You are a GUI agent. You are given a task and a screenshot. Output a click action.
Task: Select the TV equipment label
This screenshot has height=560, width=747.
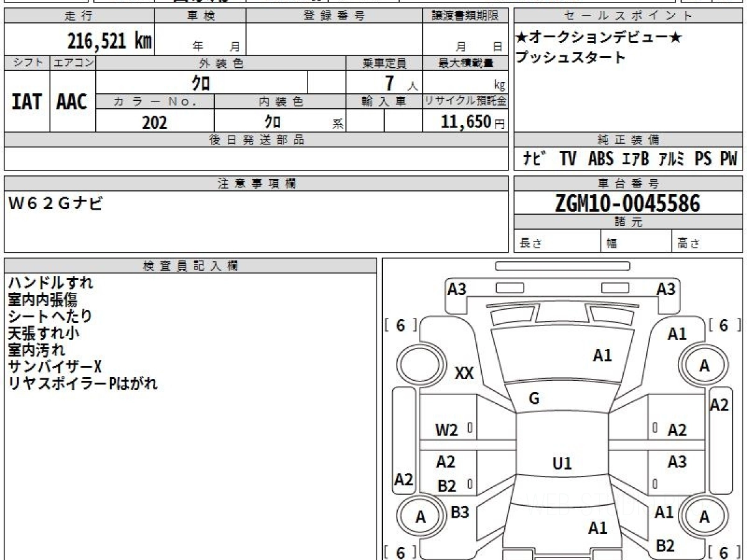[568, 159]
